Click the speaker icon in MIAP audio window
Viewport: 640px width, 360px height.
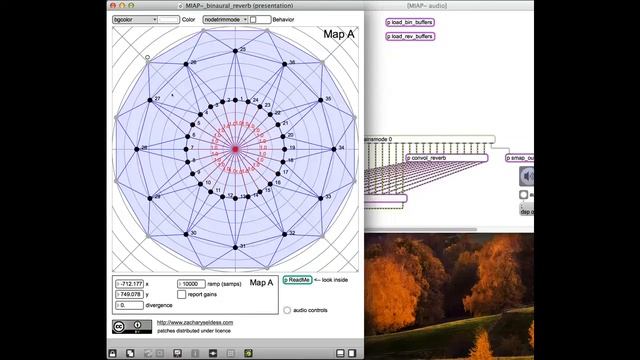pos(527,176)
